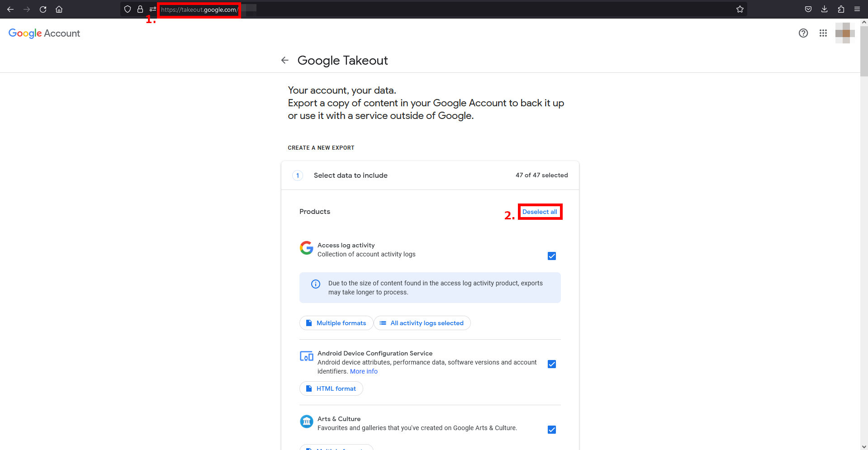Click 'Arts & Culture' title
The image size is (868, 450).
coord(339,419)
